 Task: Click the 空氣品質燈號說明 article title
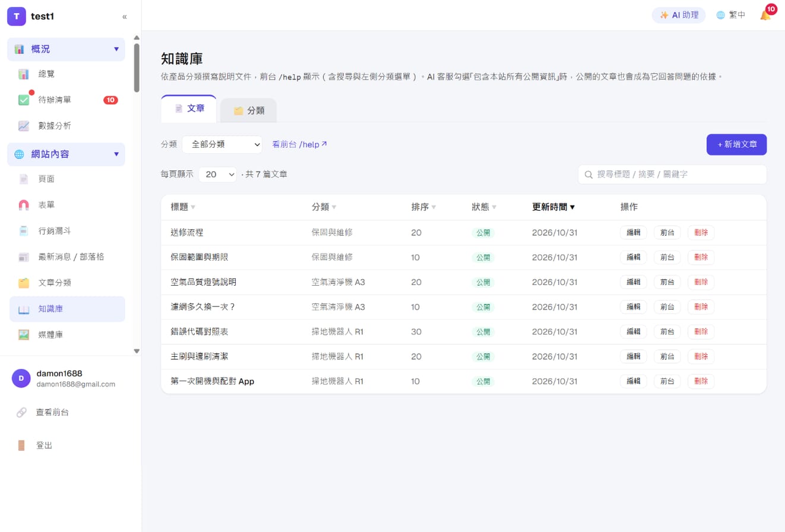(204, 282)
